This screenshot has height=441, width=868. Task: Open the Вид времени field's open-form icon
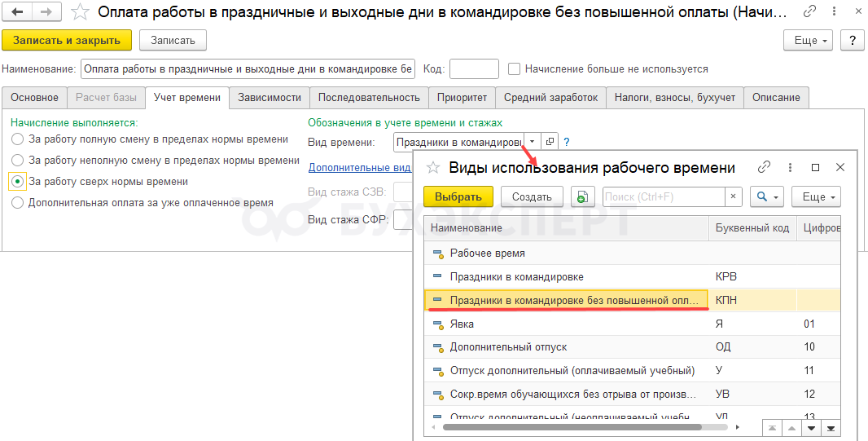(x=550, y=141)
